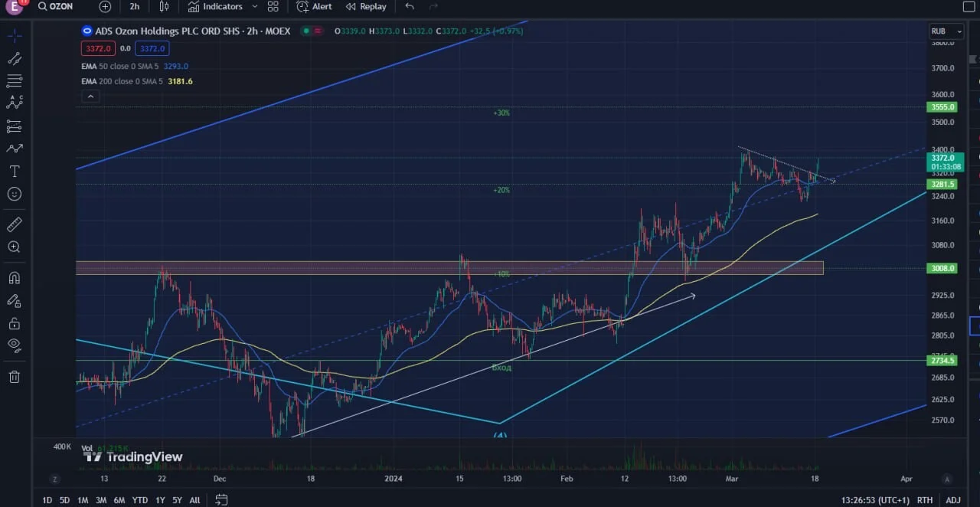Set date range to 5D
The width and height of the screenshot is (980, 507).
pos(65,500)
